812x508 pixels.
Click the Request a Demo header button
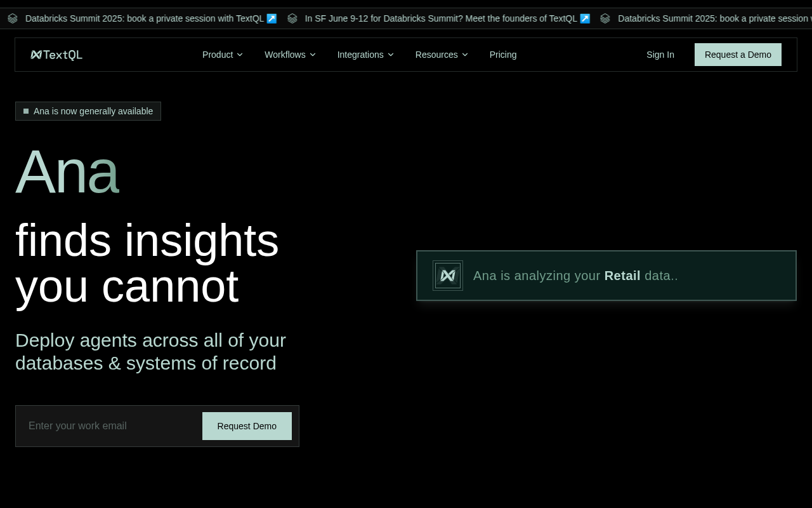coord(738,55)
